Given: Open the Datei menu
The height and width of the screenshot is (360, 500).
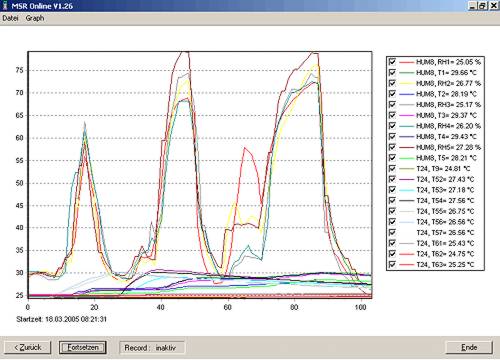Looking at the screenshot, I should point(10,18).
